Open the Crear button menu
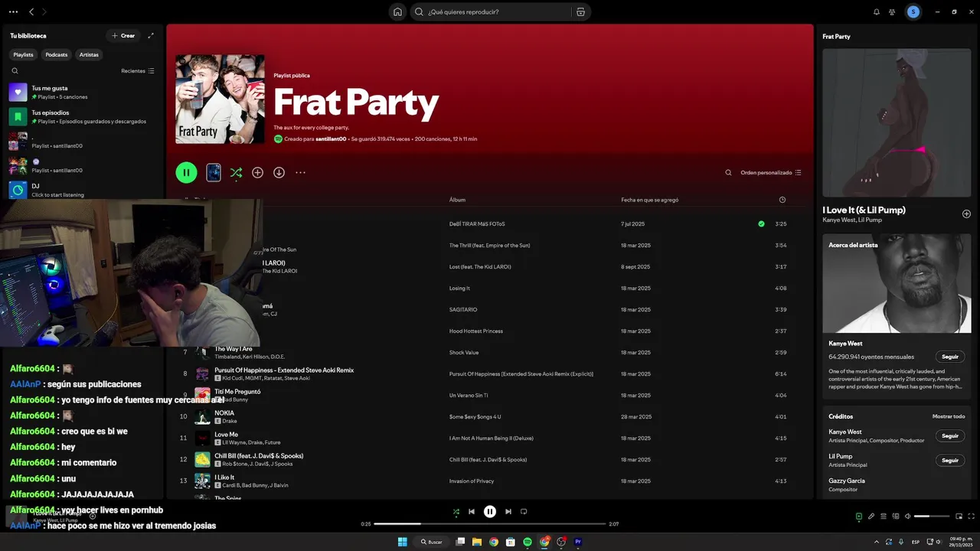 [122, 35]
